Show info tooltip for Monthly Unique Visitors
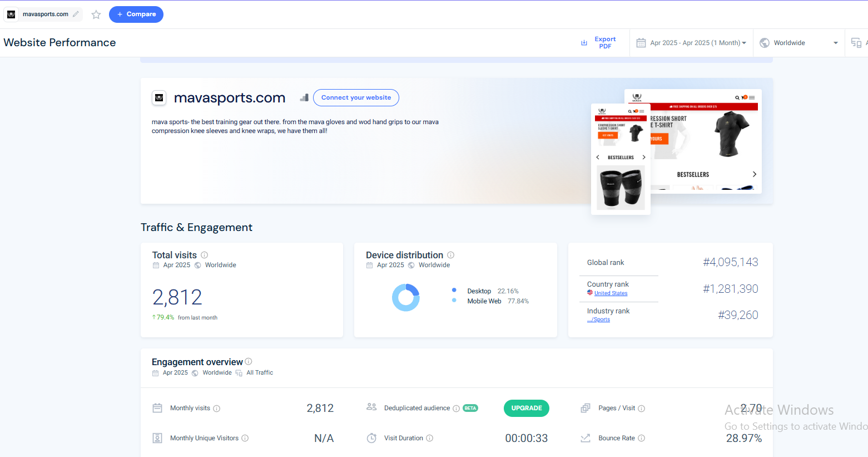This screenshot has width=868, height=457. pyautogui.click(x=245, y=438)
